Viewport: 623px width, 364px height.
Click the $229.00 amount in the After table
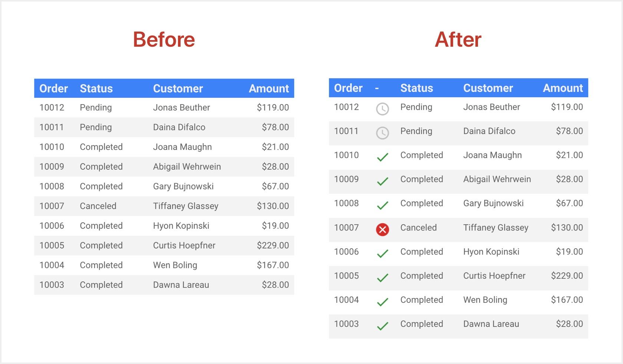point(567,276)
